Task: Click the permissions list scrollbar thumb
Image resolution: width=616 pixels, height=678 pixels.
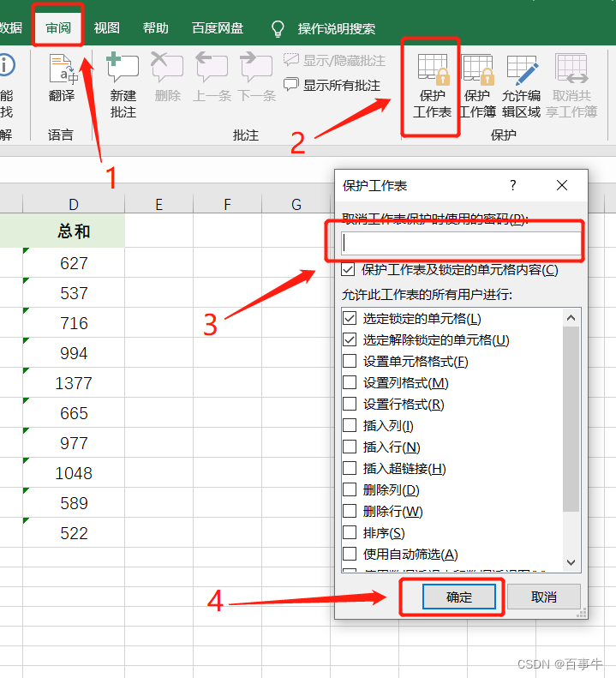Action: click(x=571, y=418)
